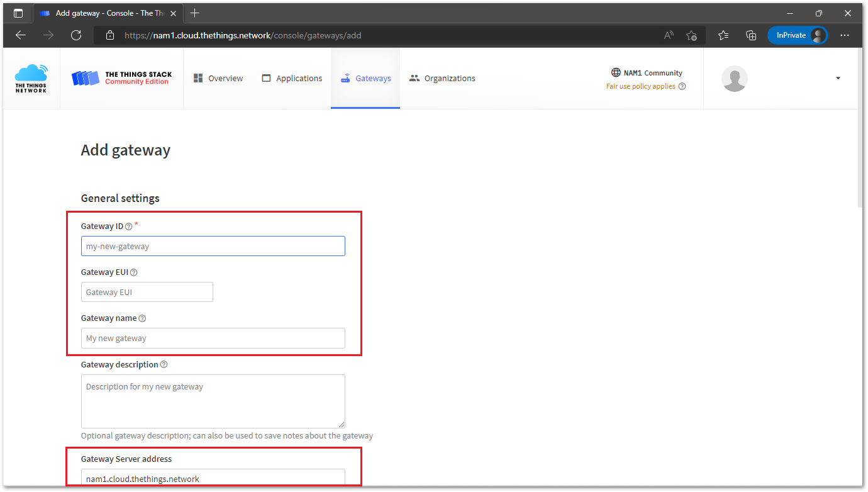This screenshot has height=492, width=868.
Task: Open the Organizations tab
Action: click(442, 78)
